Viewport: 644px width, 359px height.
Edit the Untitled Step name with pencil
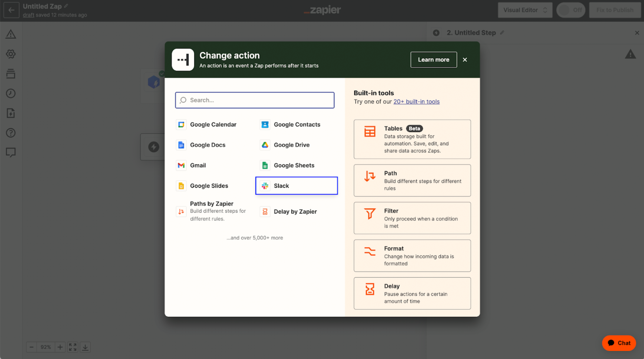tap(502, 32)
